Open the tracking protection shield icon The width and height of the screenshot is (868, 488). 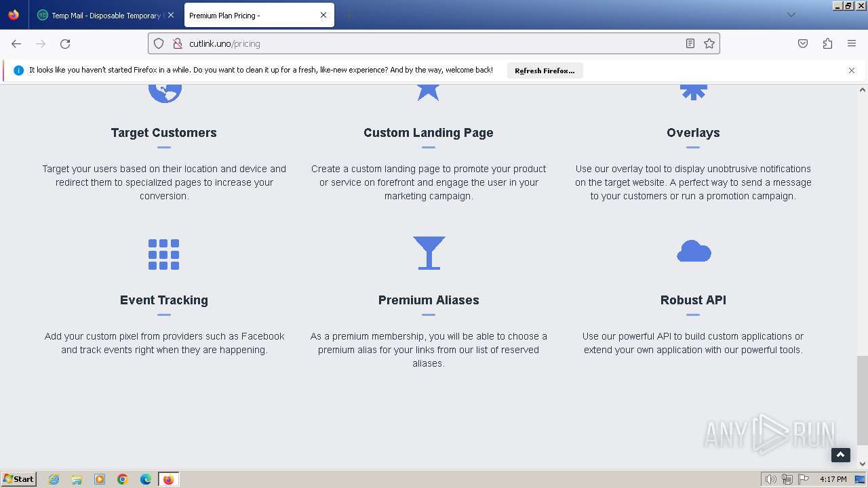[x=159, y=43]
